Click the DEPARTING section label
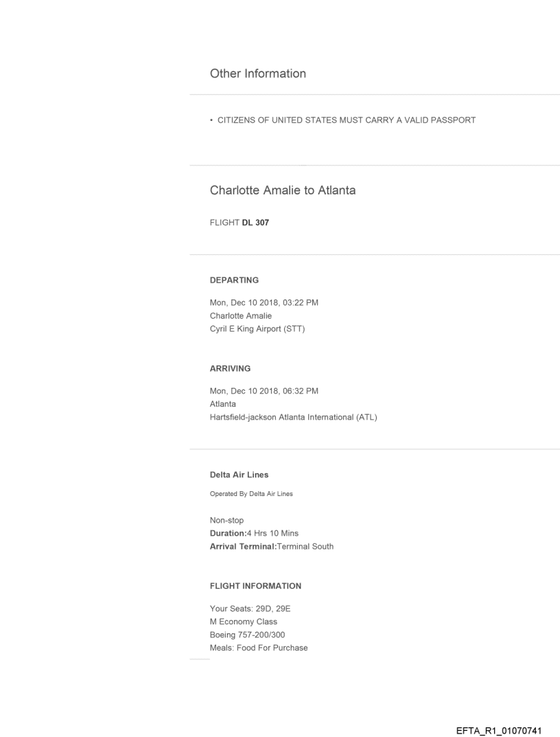This screenshot has width=560, height=737. coord(234,280)
